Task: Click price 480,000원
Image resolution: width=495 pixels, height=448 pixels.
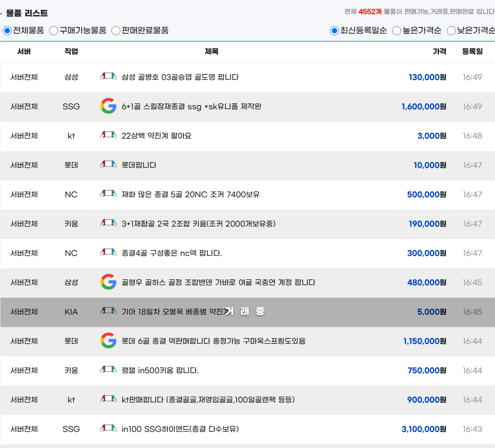Action: 427,282
